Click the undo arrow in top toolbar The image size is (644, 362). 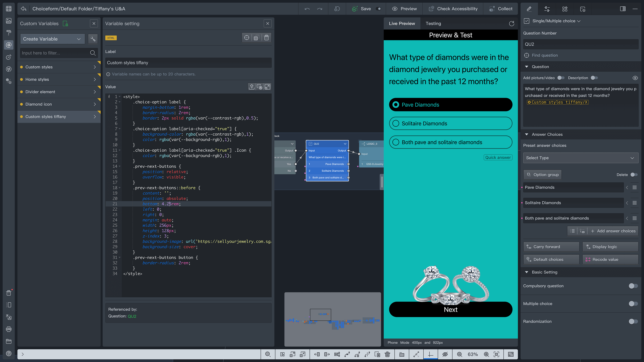(307, 9)
